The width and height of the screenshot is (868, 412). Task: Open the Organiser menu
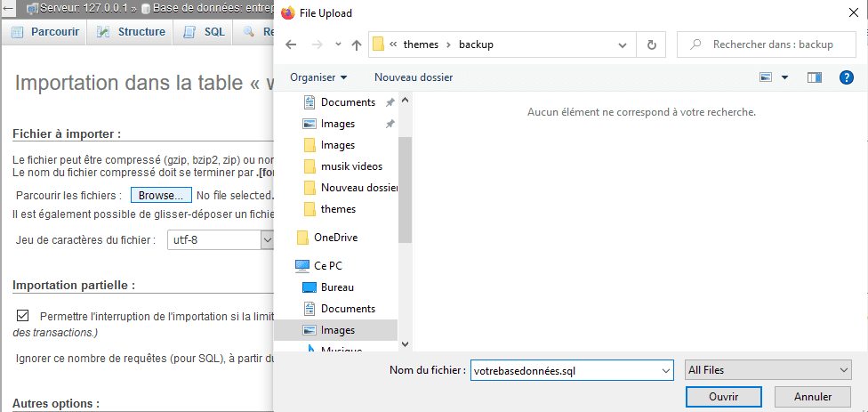(318, 77)
